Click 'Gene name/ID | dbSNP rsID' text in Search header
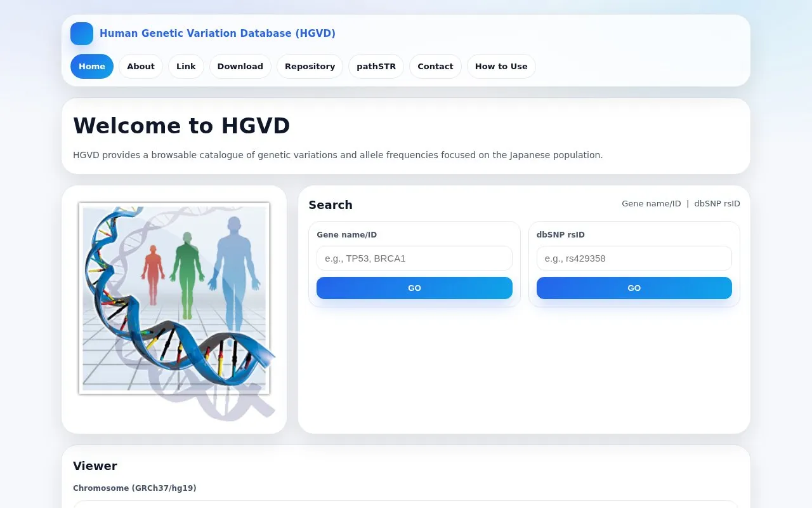The width and height of the screenshot is (812, 508). [x=681, y=204]
